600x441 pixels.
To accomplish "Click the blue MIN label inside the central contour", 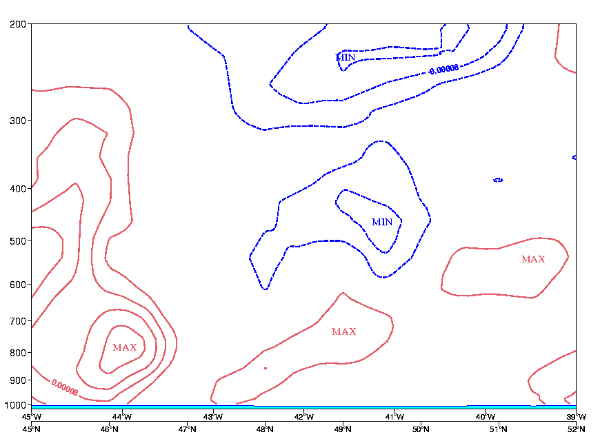I will [x=382, y=222].
